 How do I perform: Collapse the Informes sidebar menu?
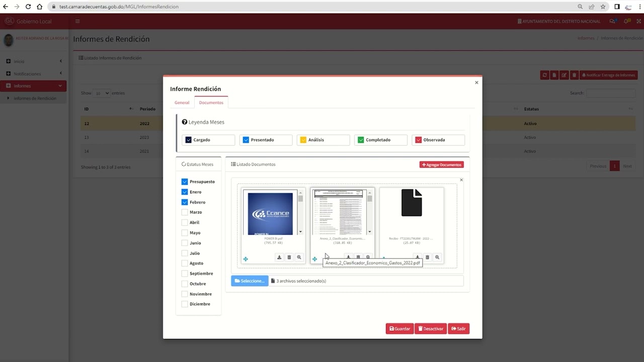click(33, 86)
